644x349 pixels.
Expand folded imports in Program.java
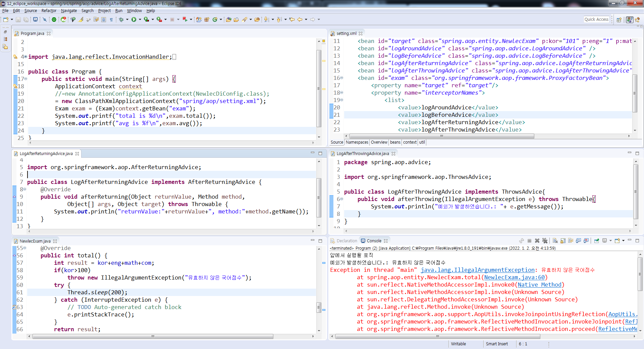(26, 57)
